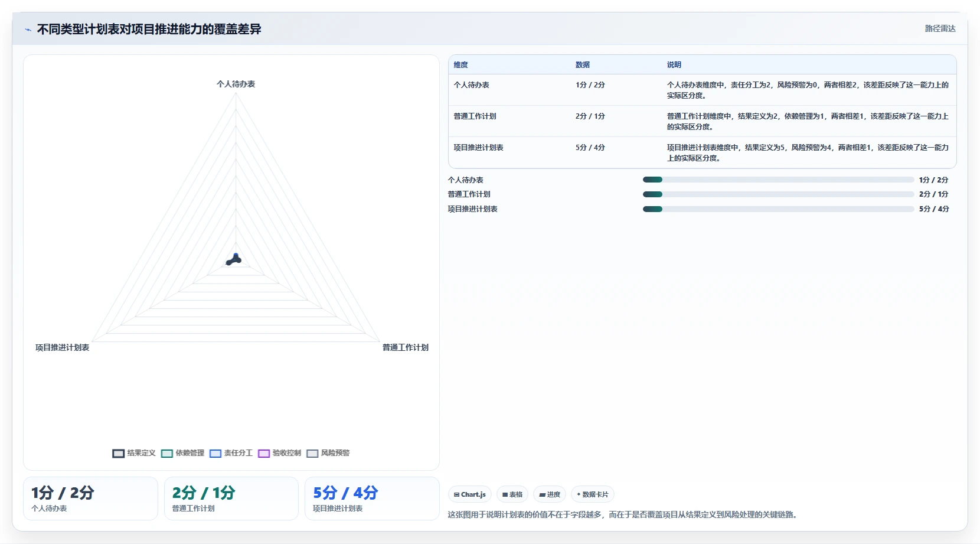The image size is (980, 544).
Task: Click the 项目推进计划表 cell in table
Action: point(478,148)
